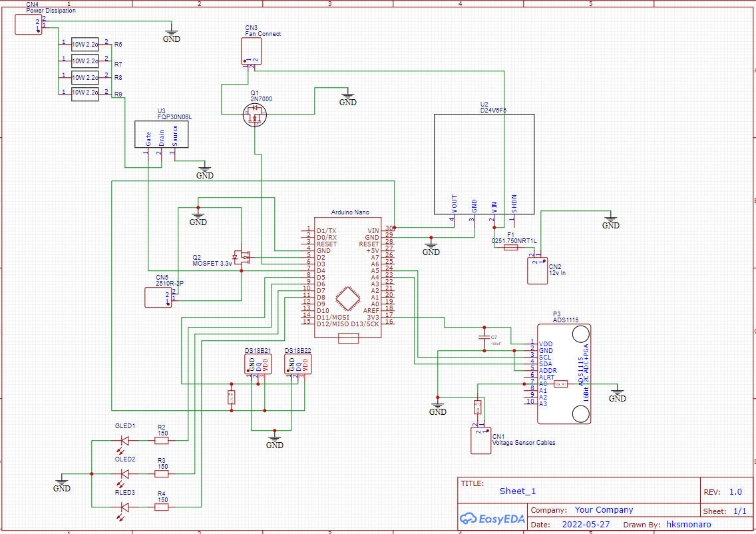The width and height of the screenshot is (756, 534).
Task: Select the GLED1 diode symbol
Action: (x=124, y=439)
